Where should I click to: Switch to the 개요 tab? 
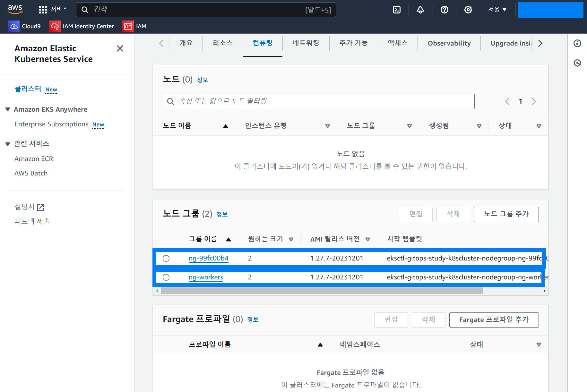pos(186,43)
